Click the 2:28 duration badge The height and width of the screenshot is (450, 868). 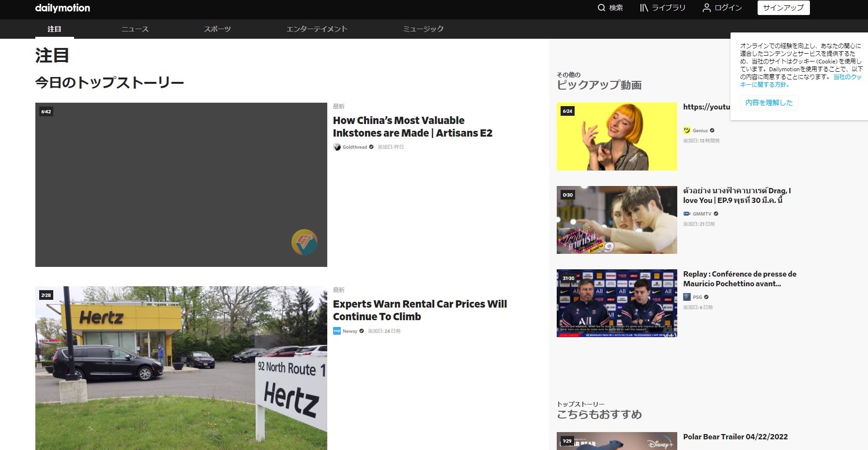point(46,295)
